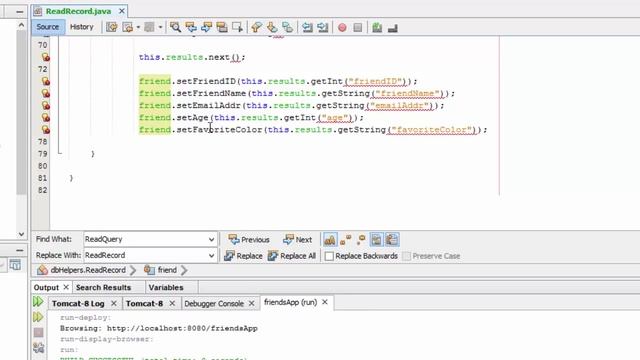The image size is (640, 360).
Task: Click the Toggle Bookmark icon
Action: [287, 27]
